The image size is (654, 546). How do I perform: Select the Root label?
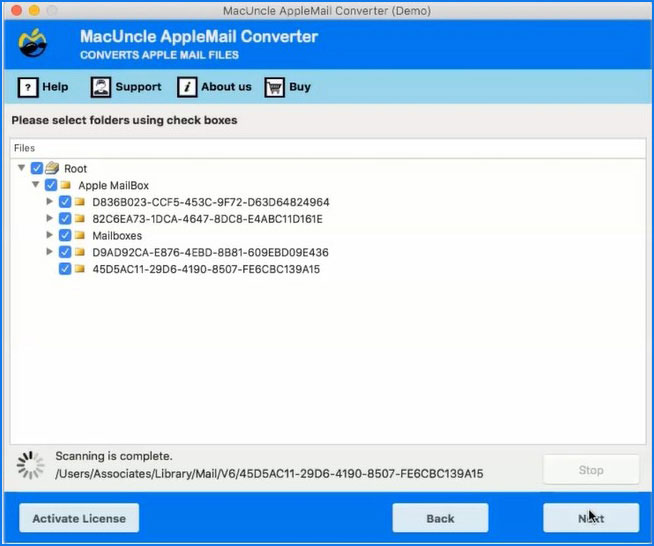[x=75, y=169]
